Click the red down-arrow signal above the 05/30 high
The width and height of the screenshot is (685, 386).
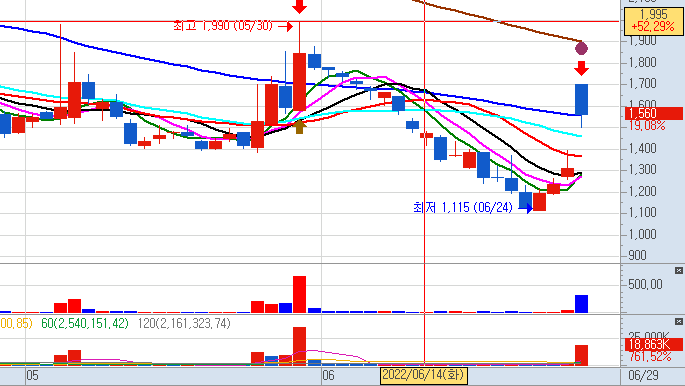[x=299, y=7]
